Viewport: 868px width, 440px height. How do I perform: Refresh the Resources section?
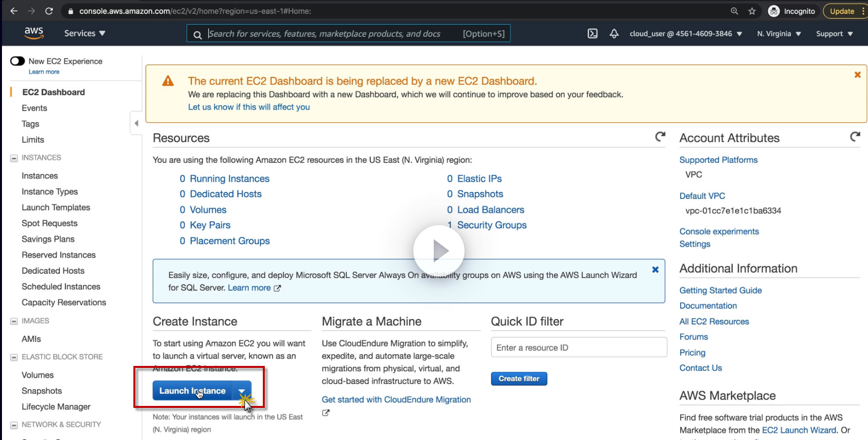(x=660, y=137)
